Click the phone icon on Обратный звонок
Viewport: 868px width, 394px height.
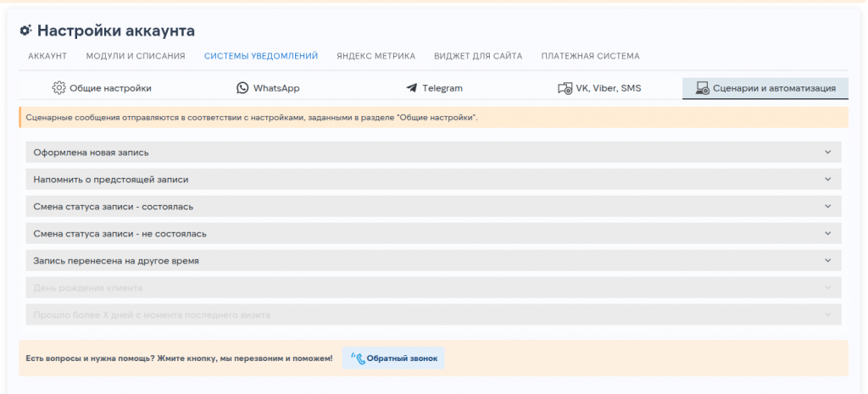pos(358,358)
